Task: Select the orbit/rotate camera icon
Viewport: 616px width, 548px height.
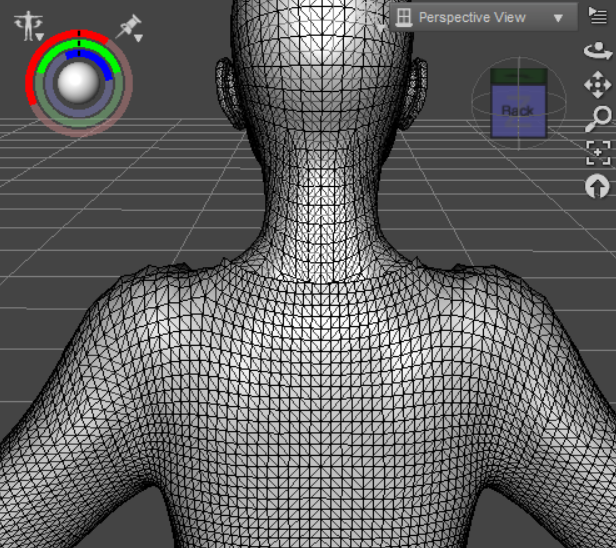Action: pos(597,52)
